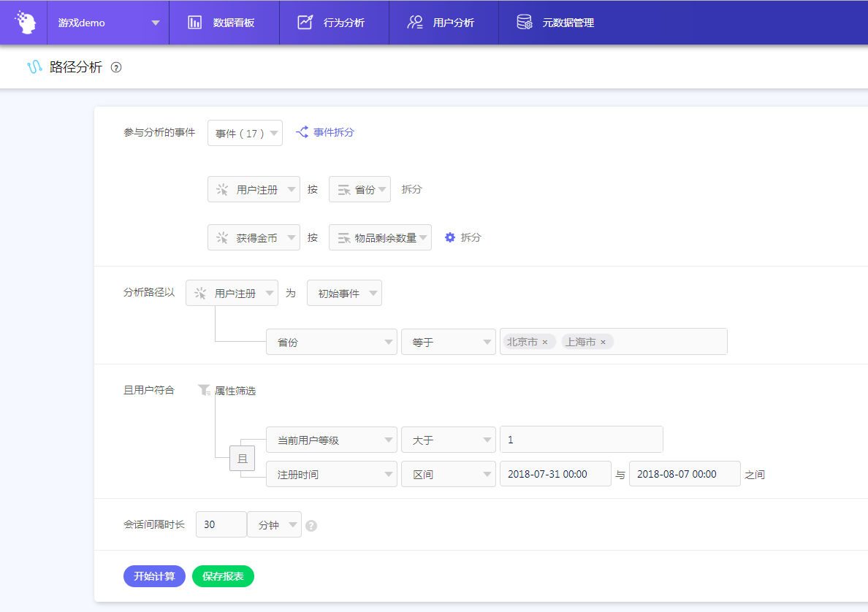
Task: Open the 初始事件 dropdown
Action: point(344,294)
